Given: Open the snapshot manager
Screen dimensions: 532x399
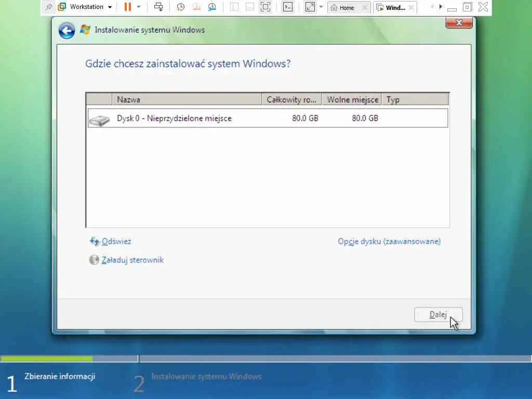Looking at the screenshot, I should pyautogui.click(x=212, y=7).
